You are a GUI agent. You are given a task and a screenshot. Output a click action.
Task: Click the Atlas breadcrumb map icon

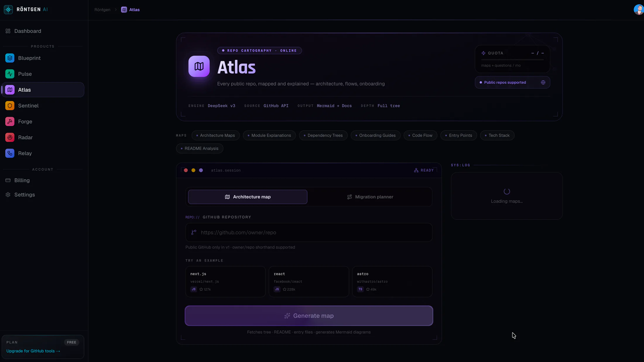(124, 10)
